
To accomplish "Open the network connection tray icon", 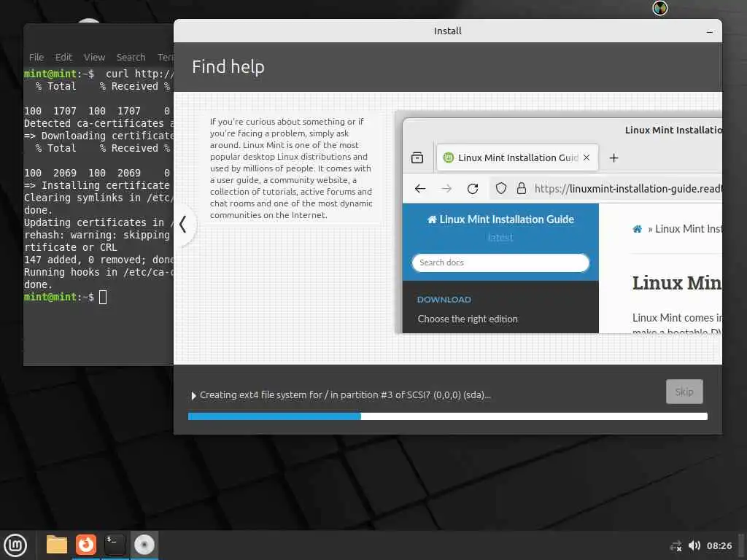I will tap(676, 546).
